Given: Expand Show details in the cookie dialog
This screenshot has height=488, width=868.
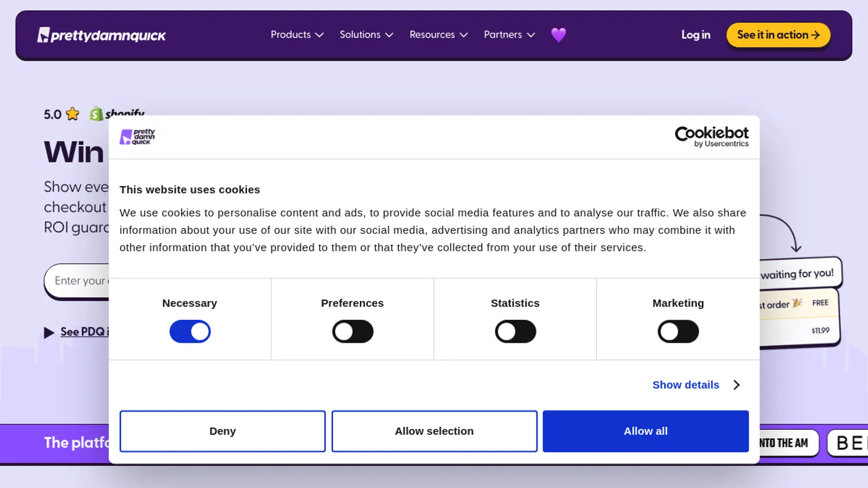Looking at the screenshot, I should click(696, 385).
